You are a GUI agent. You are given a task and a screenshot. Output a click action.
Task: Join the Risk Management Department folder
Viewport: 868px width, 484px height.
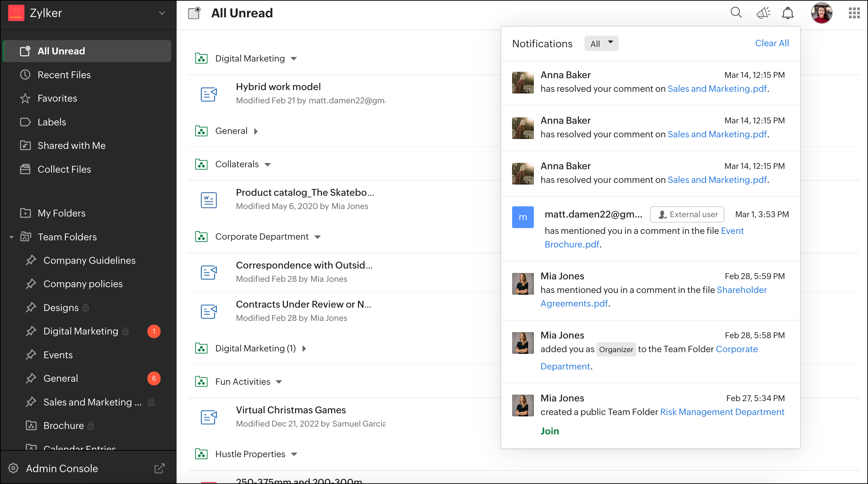point(549,431)
